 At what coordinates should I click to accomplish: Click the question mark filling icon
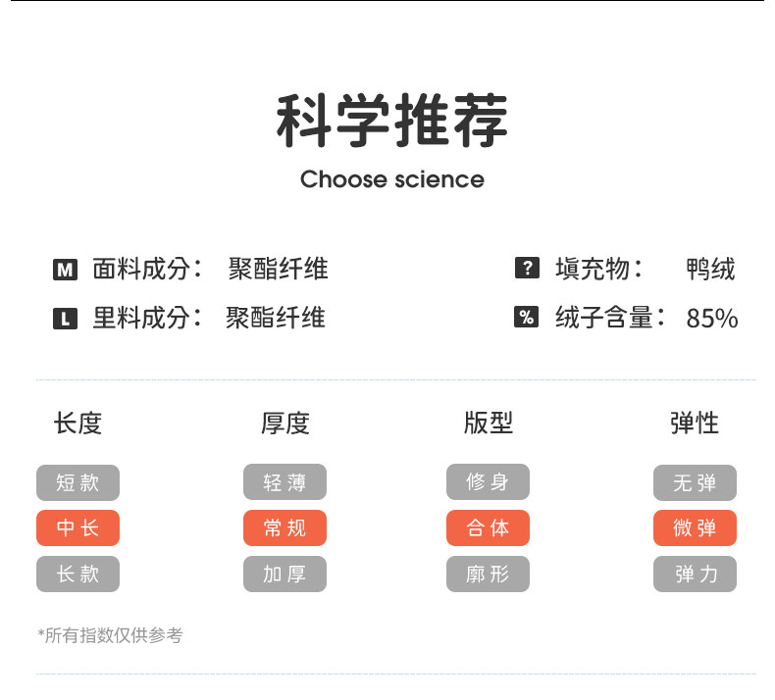(527, 268)
